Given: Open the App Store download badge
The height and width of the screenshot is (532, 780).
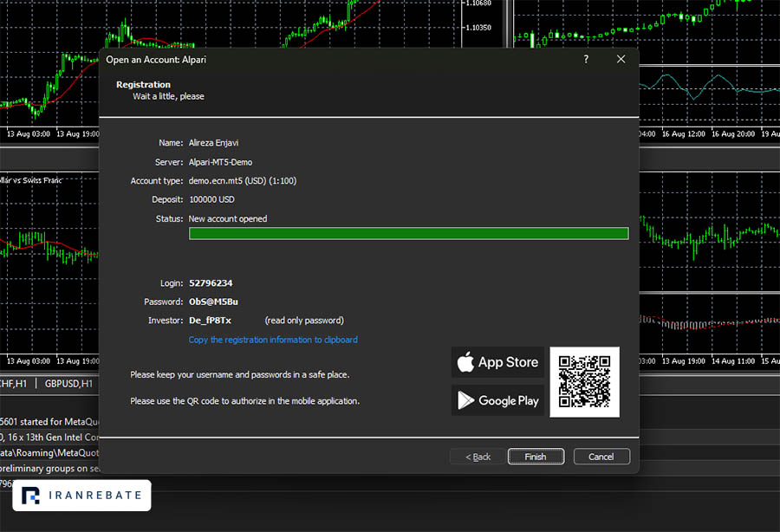Looking at the screenshot, I should pyautogui.click(x=497, y=362).
